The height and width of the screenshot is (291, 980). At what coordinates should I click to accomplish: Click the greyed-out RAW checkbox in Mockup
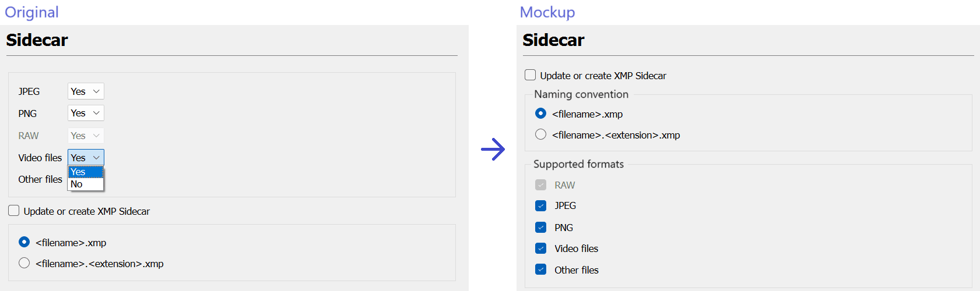541,185
